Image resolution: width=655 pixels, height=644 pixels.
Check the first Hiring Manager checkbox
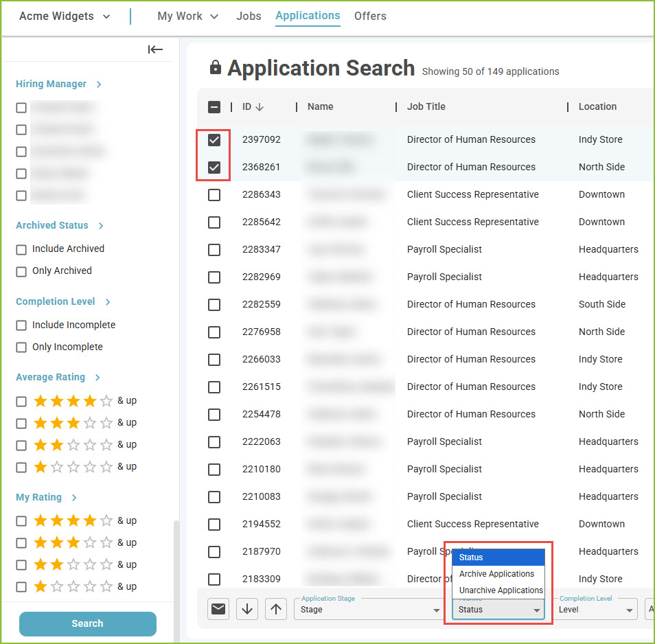click(x=21, y=108)
